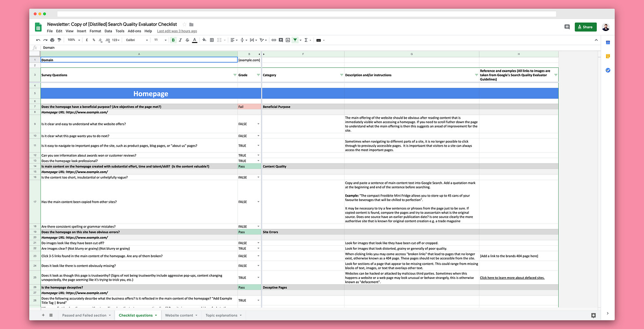This screenshot has width=644, height=329.
Task: Open the filter dropdown on Survey Questions header
Action: click(x=235, y=75)
